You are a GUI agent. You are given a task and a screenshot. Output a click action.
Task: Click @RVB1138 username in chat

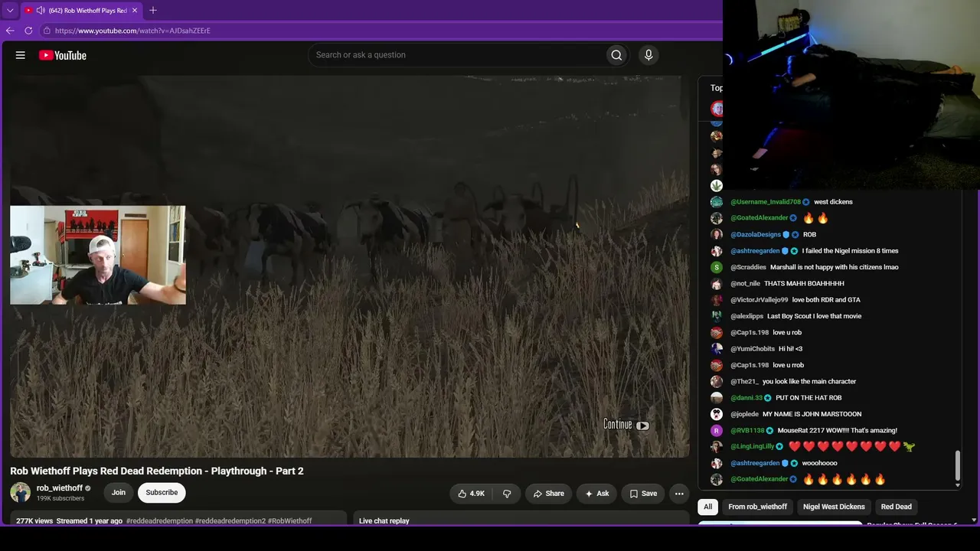pos(747,431)
